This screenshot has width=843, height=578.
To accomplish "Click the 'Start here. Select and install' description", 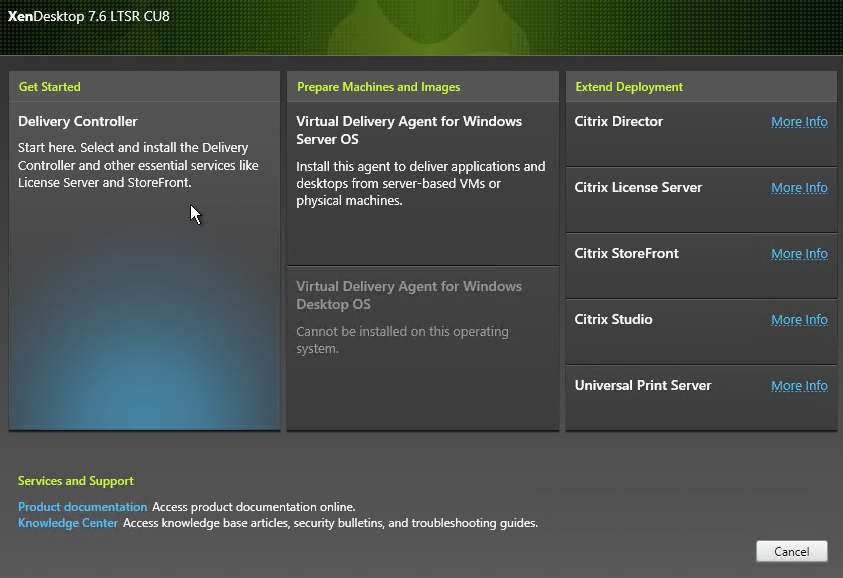I will coord(138,165).
